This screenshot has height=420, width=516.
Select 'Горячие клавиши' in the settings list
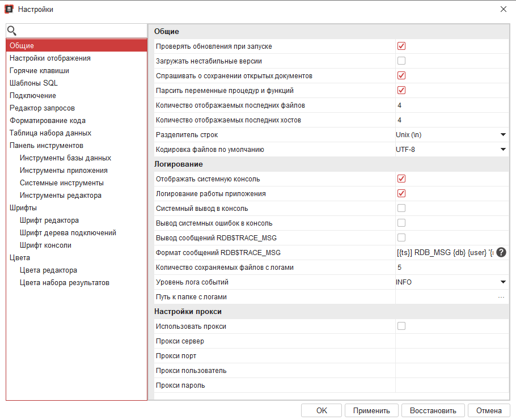click(x=40, y=71)
